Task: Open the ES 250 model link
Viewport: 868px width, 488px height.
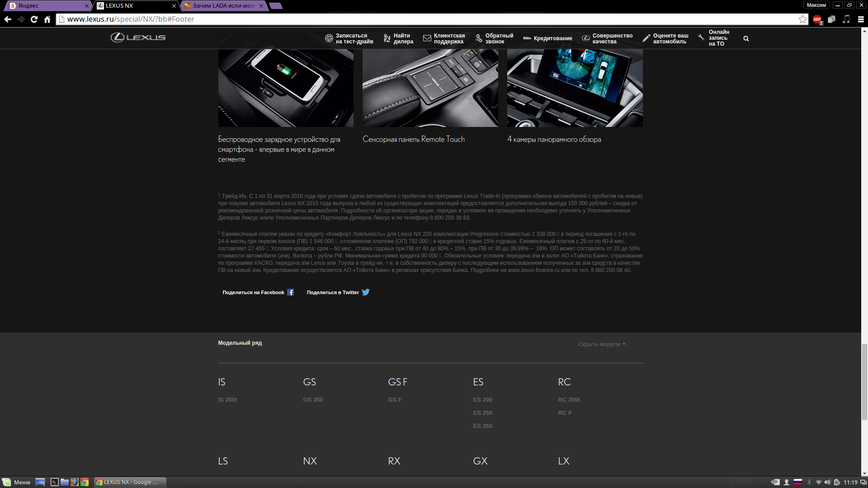Action: [483, 413]
